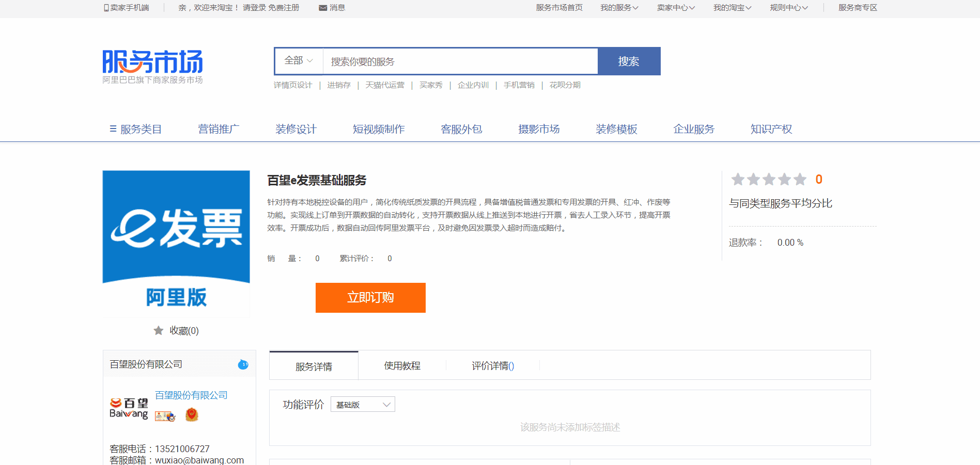Click the 天猫代运营 suggested search link
Viewport: 980px width, 465px height.
coord(385,85)
